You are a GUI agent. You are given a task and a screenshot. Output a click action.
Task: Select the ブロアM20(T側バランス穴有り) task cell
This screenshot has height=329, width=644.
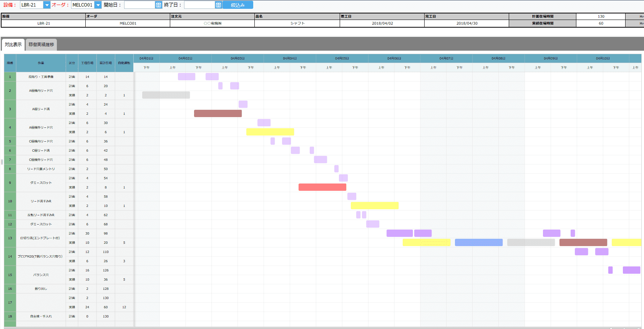[41, 256]
